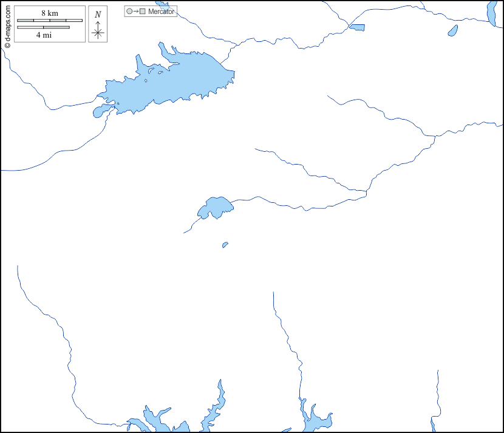Click the small rectangular lake at top
Image resolution: width=504 pixels, height=433 pixels.
357,27
